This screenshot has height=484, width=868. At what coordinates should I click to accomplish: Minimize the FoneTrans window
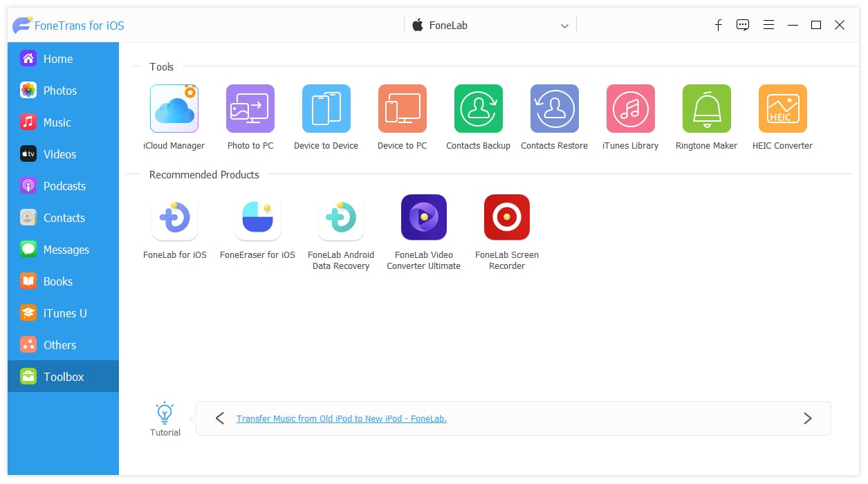793,25
